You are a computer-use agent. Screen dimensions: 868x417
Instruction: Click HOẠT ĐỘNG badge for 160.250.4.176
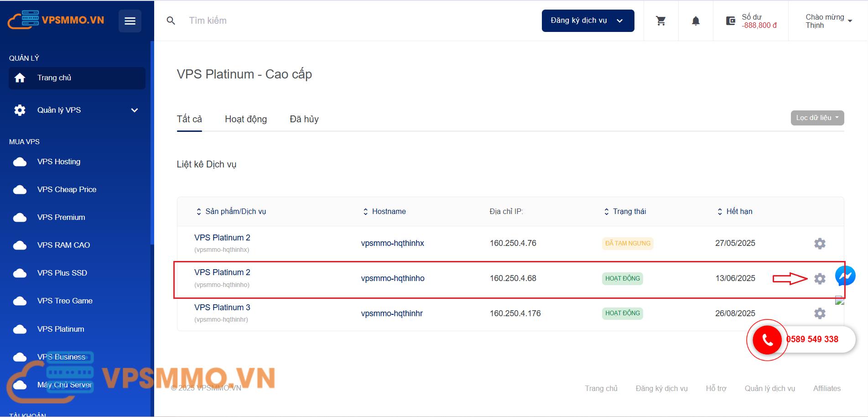coord(623,313)
